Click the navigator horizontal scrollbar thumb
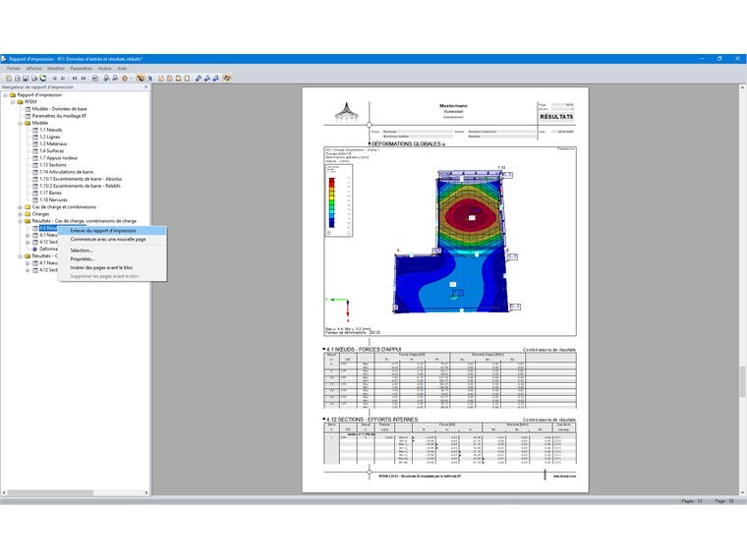This screenshot has width=747, height=560. (x=50, y=493)
